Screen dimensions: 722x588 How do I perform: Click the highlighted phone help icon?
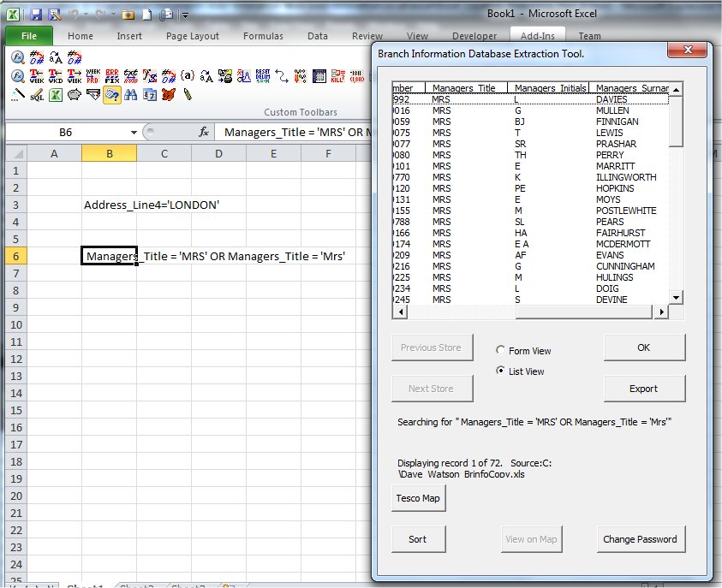112,95
